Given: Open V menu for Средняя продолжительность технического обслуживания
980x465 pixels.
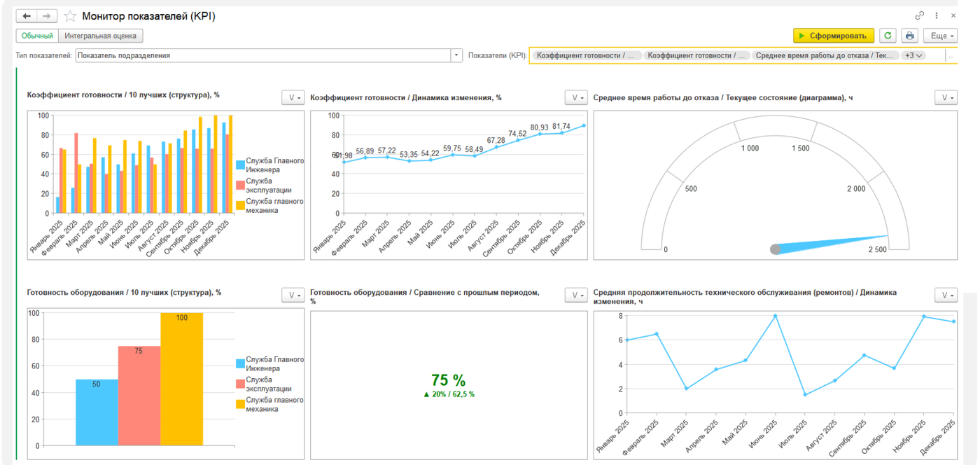Looking at the screenshot, I should (946, 296).
